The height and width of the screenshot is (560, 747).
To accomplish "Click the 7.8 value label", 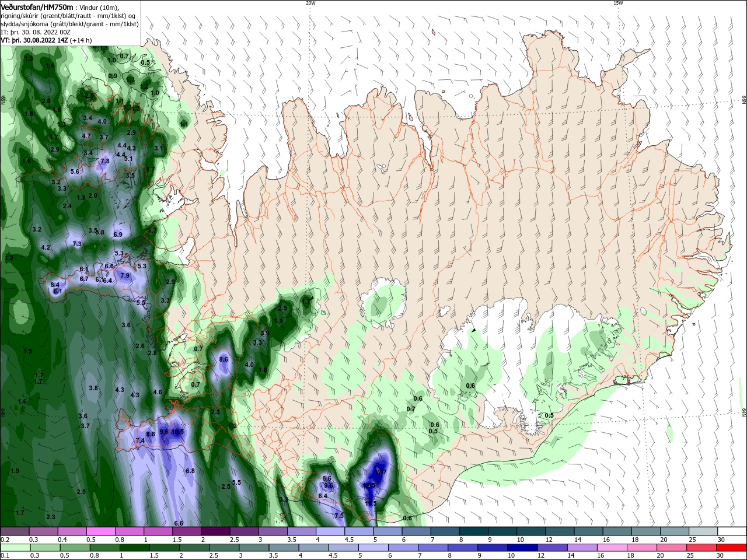I will coord(105,161).
